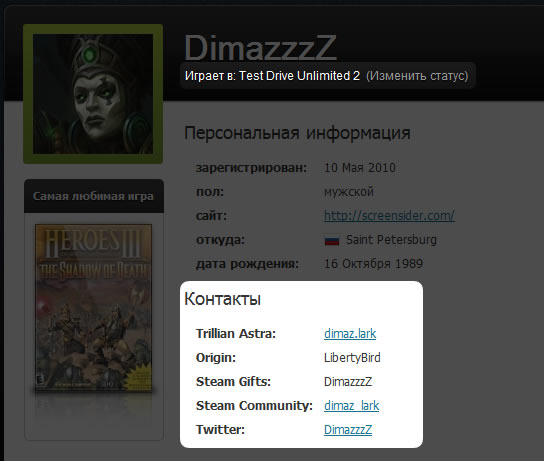This screenshot has width=544, height=461.
Task: Click the Контакты section heading
Action: [222, 299]
